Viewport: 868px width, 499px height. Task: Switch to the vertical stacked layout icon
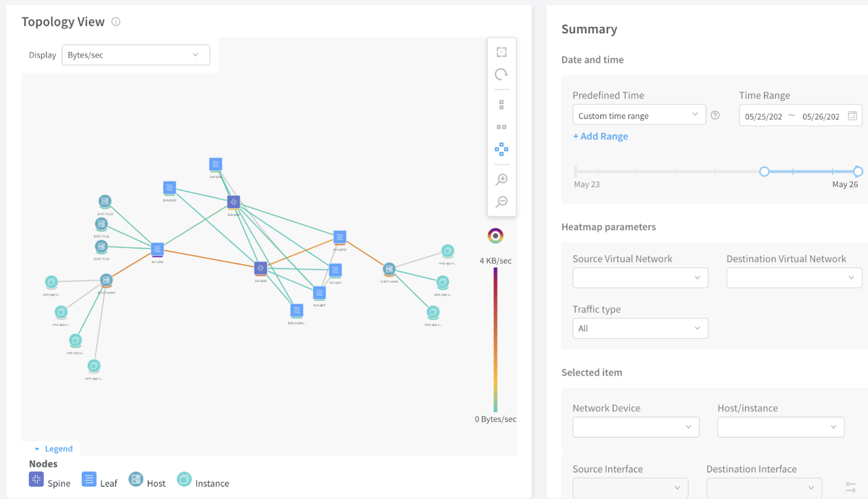coord(501,105)
